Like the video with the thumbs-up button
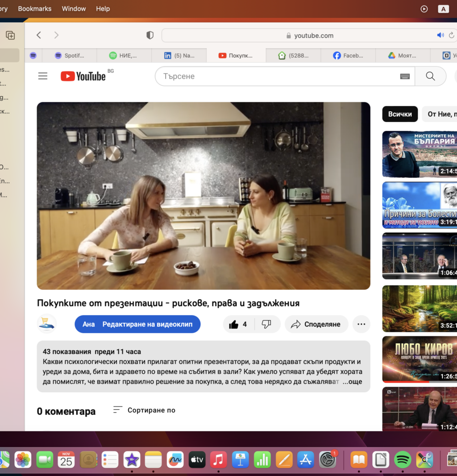Screen dimensions: 457x476 [x=238, y=324]
